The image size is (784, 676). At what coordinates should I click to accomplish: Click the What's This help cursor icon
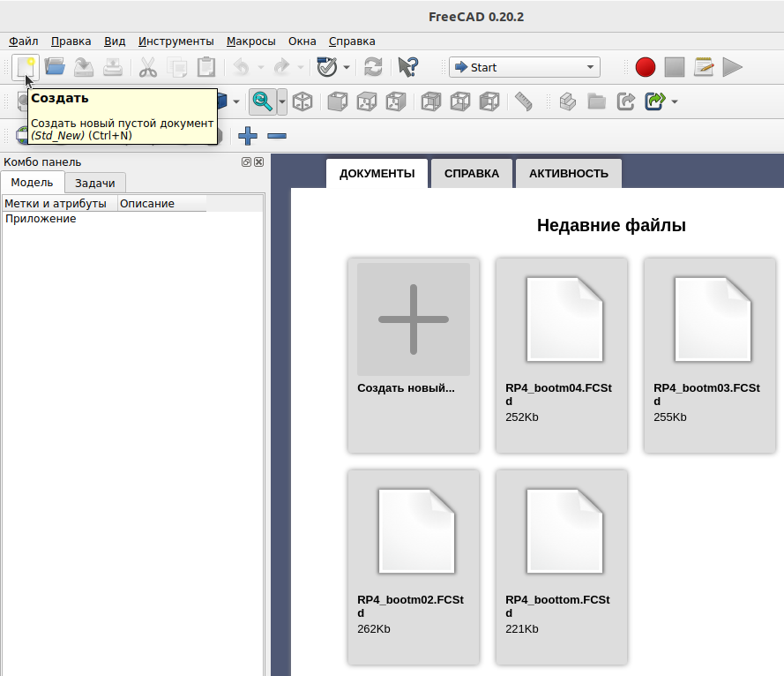(x=408, y=67)
